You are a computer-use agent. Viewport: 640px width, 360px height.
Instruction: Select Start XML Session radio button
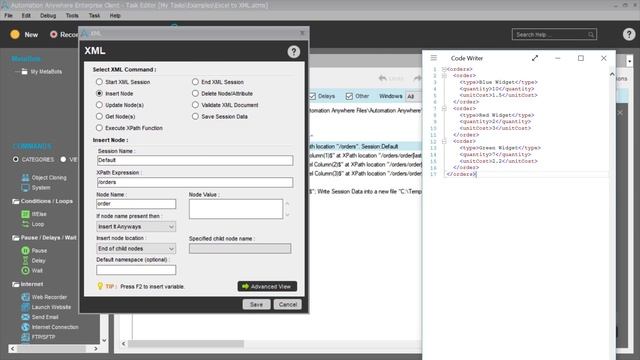[99, 82]
